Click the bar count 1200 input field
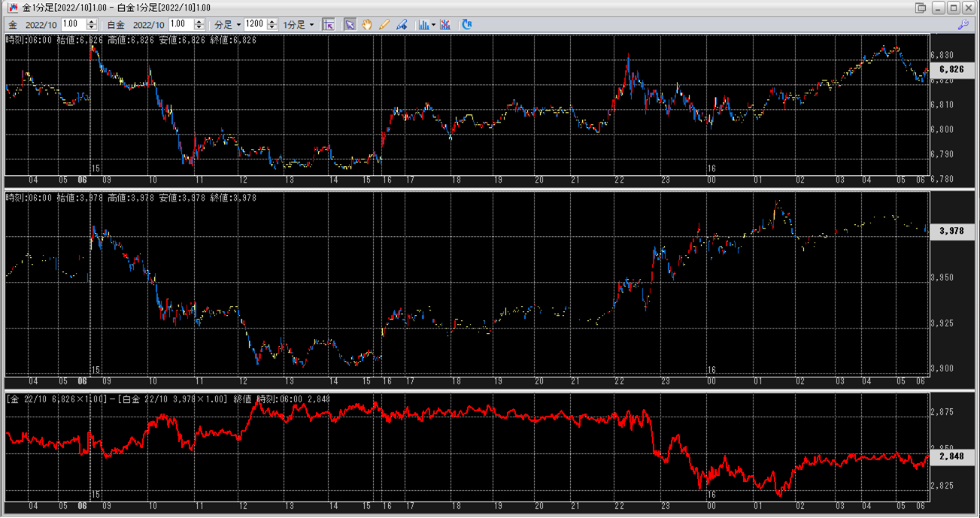 (254, 25)
